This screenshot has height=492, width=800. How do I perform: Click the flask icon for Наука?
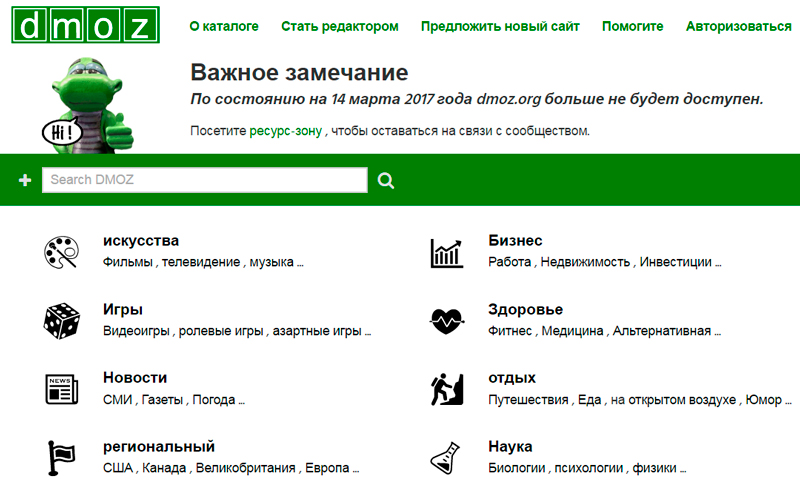point(445,458)
